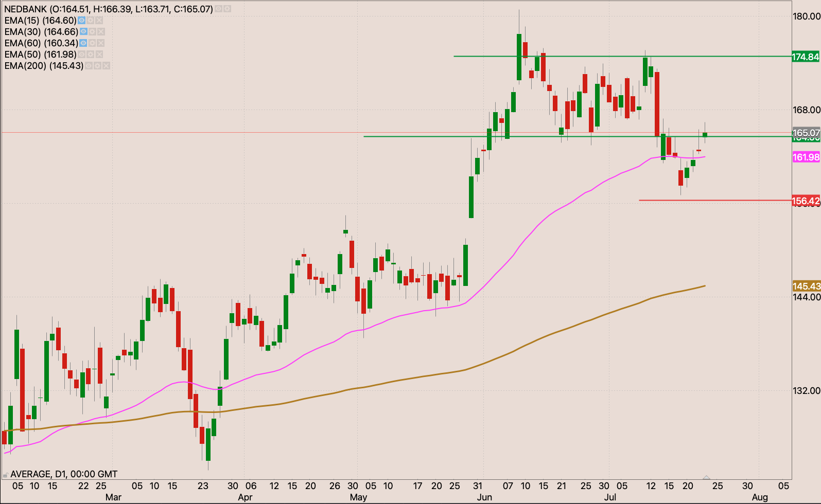821x504 pixels.
Task: Click the lock icon beside AVERAGE, D1
Action: (5, 475)
